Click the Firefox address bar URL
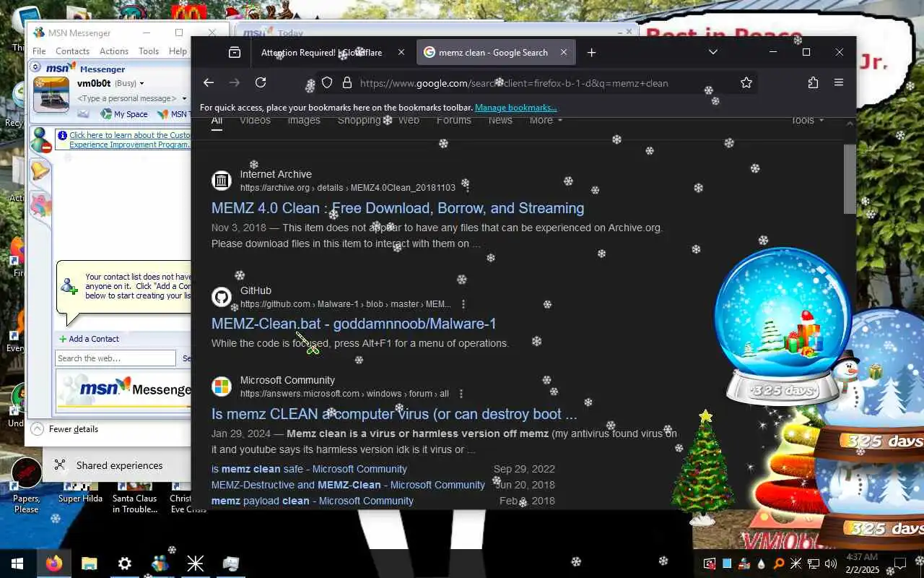This screenshot has height=578, width=924. [x=514, y=83]
